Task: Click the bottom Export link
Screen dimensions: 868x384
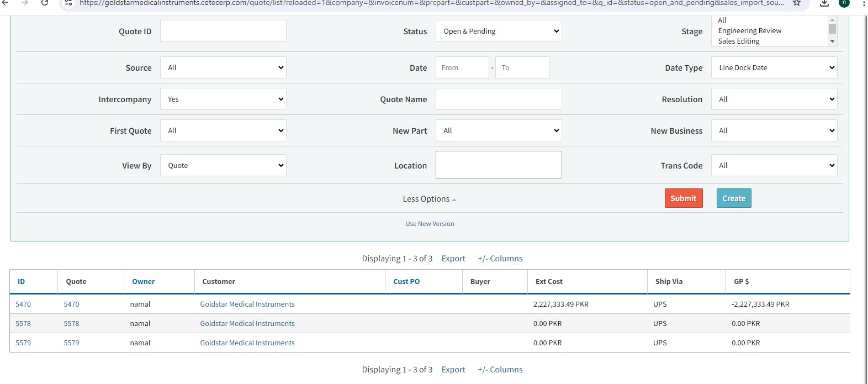Action: click(x=453, y=370)
